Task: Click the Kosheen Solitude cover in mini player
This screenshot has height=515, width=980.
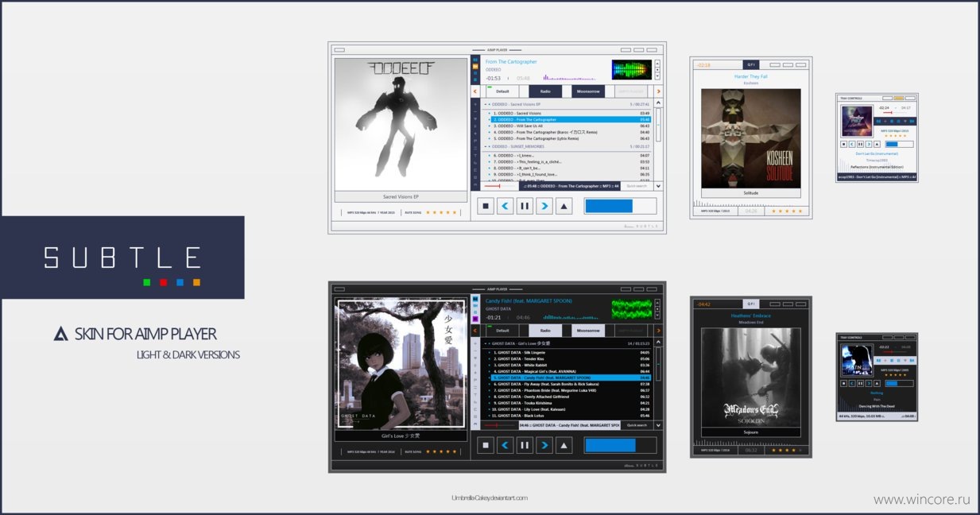Action: coord(750,138)
